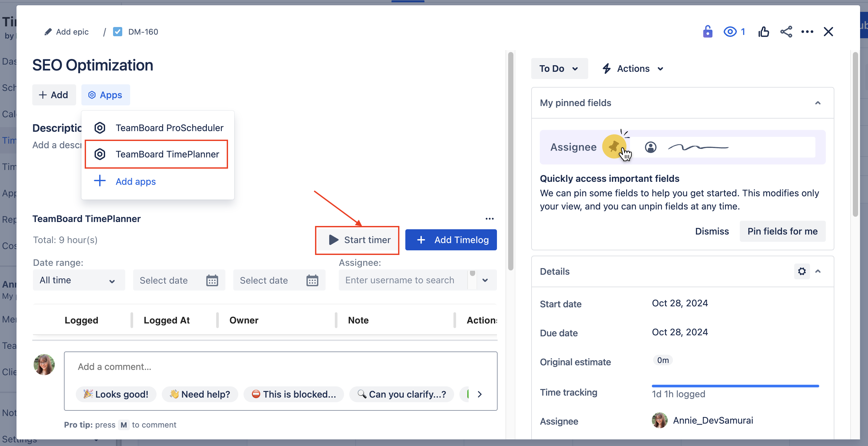
Task: Edit the Start date Oct 28, 2024
Action: 680,303
